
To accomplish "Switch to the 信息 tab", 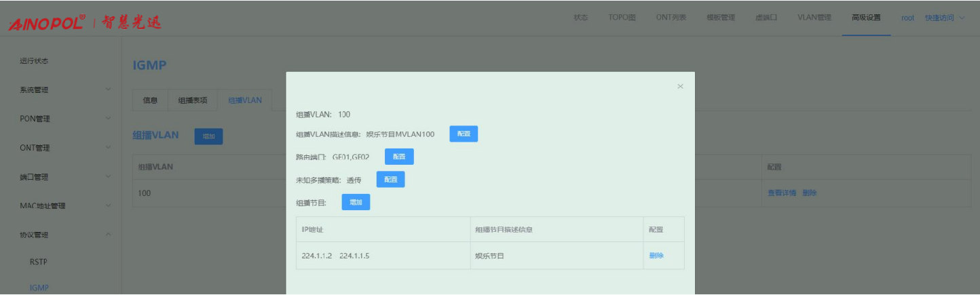I will (150, 100).
